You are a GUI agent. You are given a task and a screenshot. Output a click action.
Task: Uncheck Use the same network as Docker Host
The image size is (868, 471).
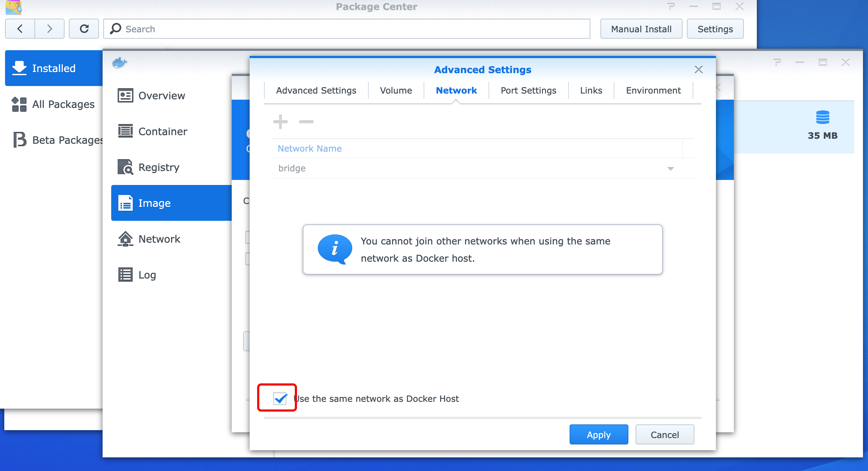click(280, 398)
